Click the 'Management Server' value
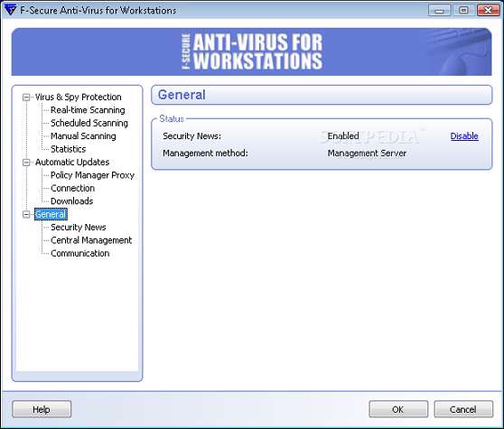504x429 pixels. [x=367, y=154]
